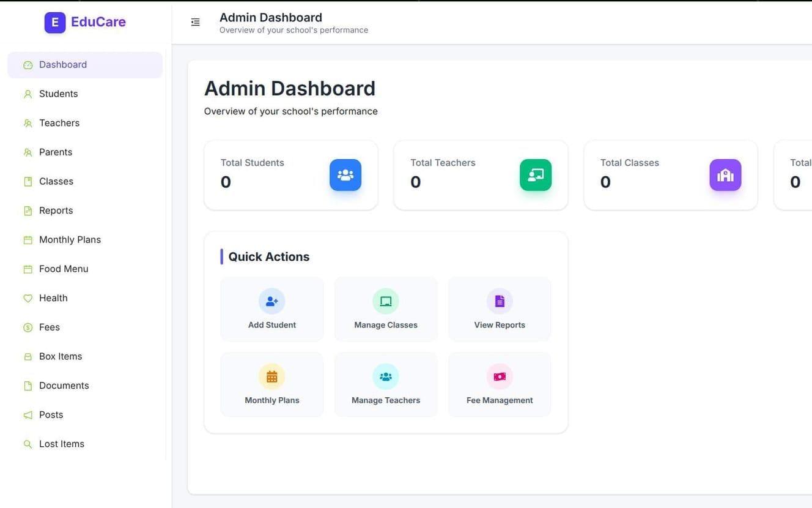Open Box Items
812x508 pixels.
[85, 357]
